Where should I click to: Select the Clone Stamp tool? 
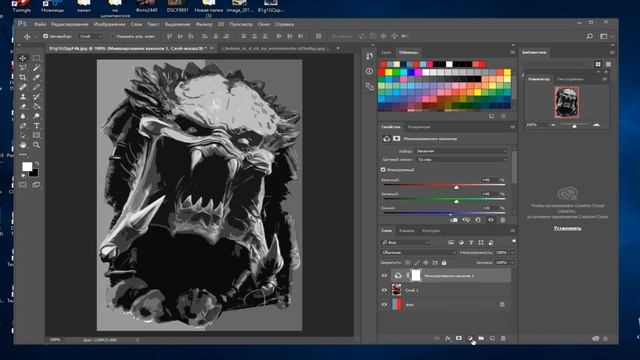coord(23,97)
